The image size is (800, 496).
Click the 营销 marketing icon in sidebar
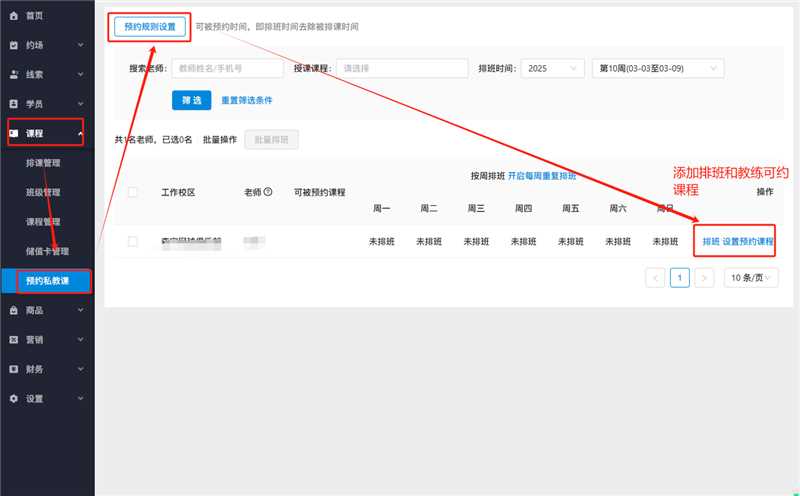pos(14,340)
